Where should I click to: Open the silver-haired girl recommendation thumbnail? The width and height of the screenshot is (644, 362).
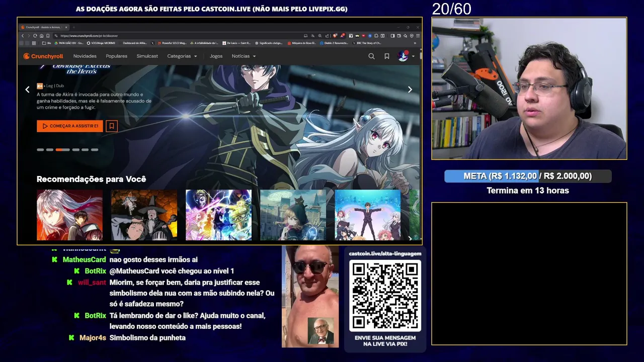pos(69,215)
